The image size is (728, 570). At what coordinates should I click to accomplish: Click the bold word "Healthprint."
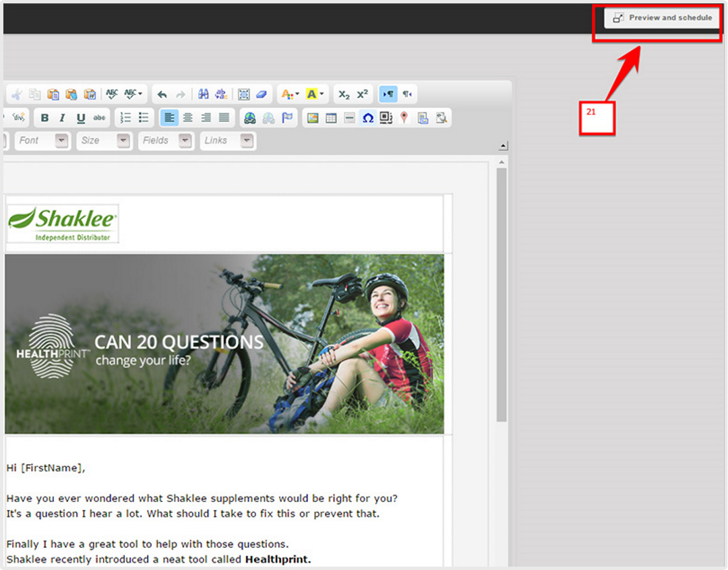pos(278,559)
